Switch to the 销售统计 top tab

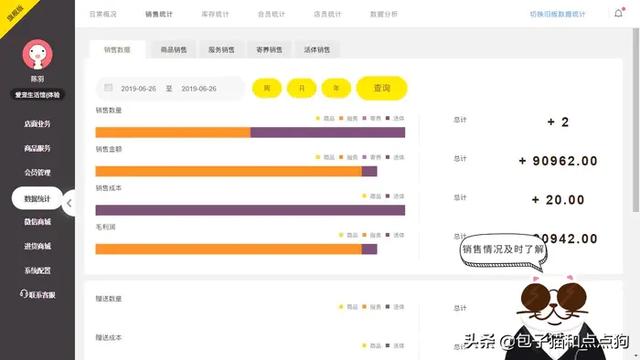point(159,14)
